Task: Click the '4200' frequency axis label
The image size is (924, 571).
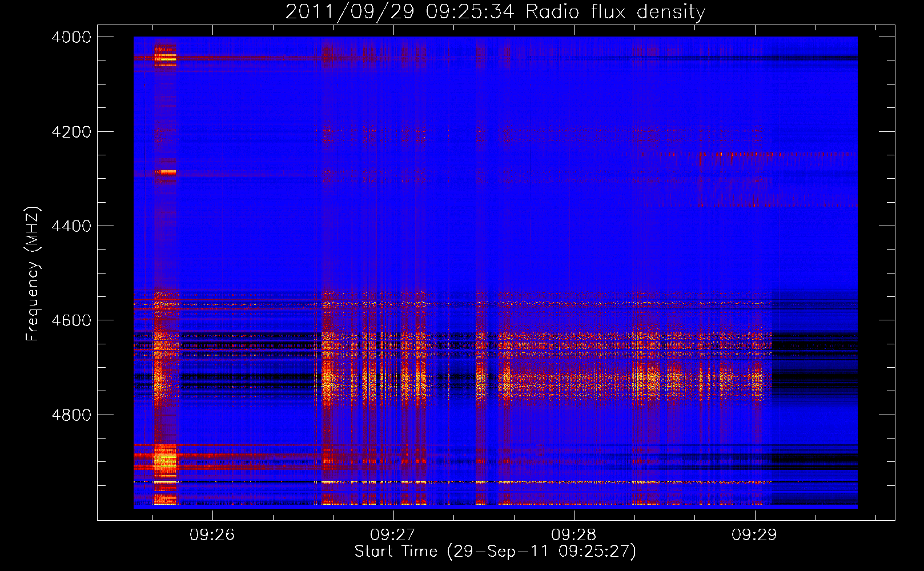Action: pos(71,132)
